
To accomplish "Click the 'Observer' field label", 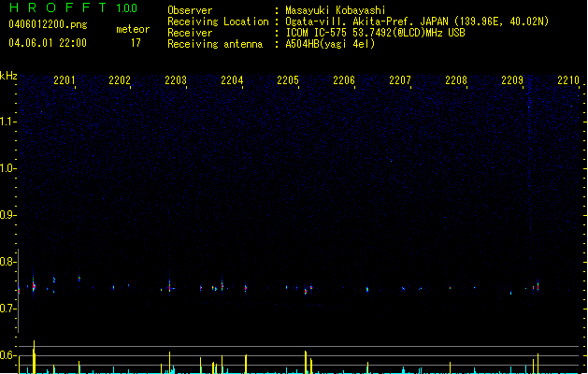I will tap(190, 10).
